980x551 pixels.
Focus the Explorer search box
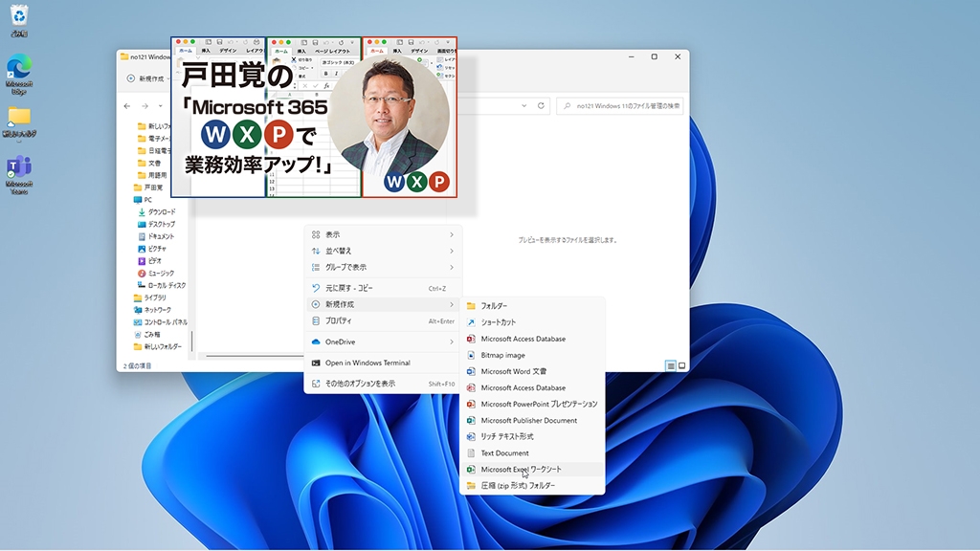click(x=620, y=106)
